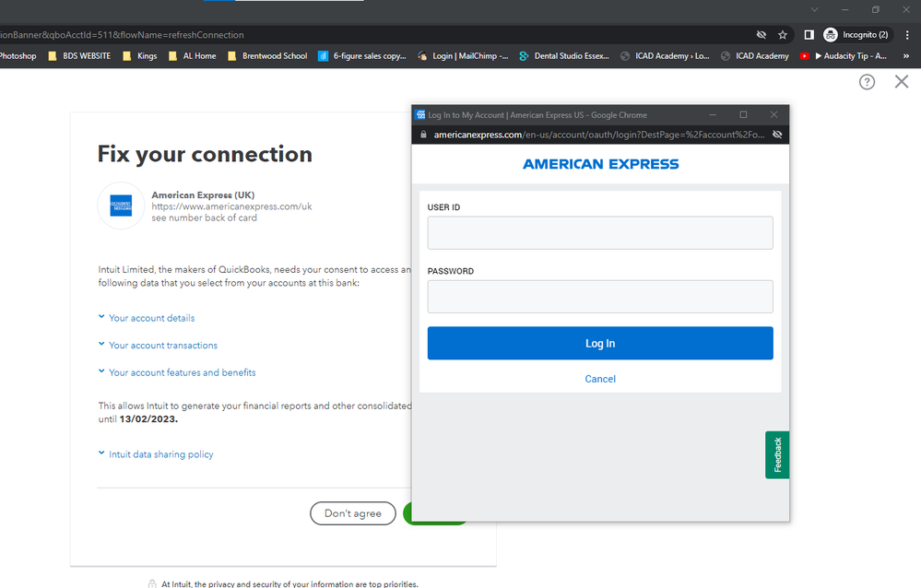921x588 pixels.
Task: Open the Dental Studio Essex bookmark
Action: tap(564, 56)
